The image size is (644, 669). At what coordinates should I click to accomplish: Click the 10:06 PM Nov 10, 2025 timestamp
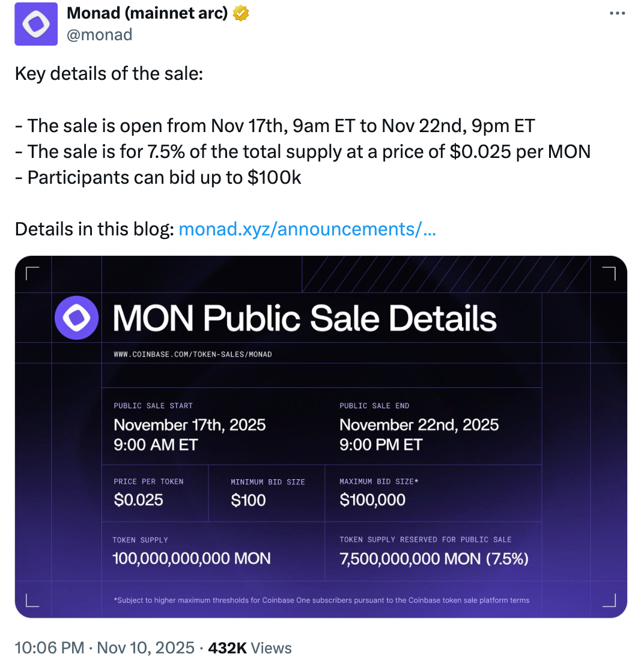104,648
